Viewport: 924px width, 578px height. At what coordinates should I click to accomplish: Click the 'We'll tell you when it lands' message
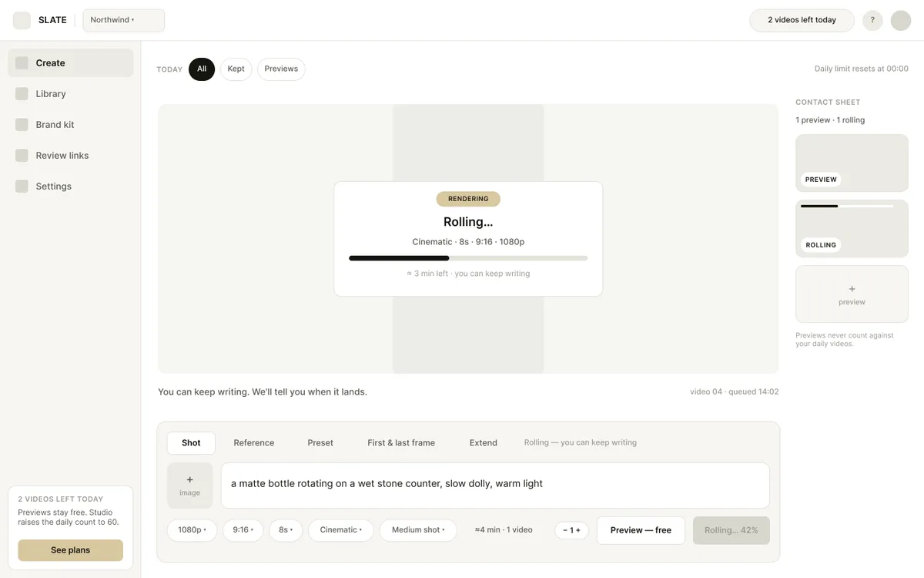(x=311, y=391)
